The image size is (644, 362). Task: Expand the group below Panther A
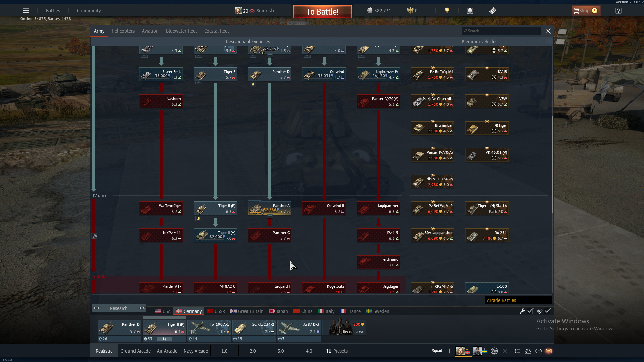pos(270,217)
